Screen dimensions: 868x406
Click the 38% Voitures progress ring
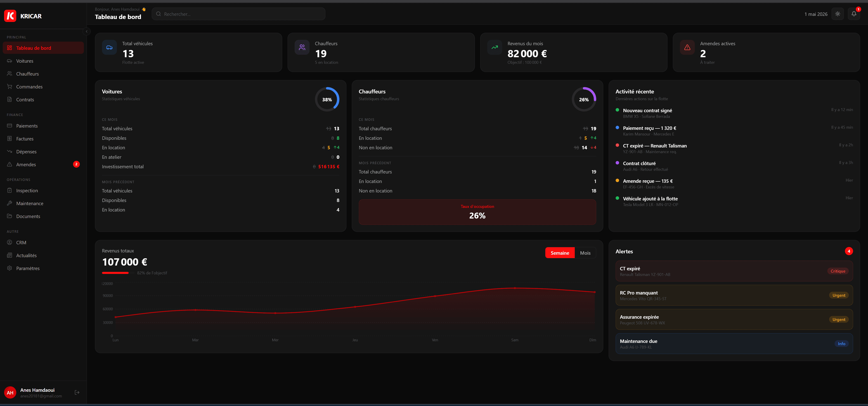click(327, 100)
